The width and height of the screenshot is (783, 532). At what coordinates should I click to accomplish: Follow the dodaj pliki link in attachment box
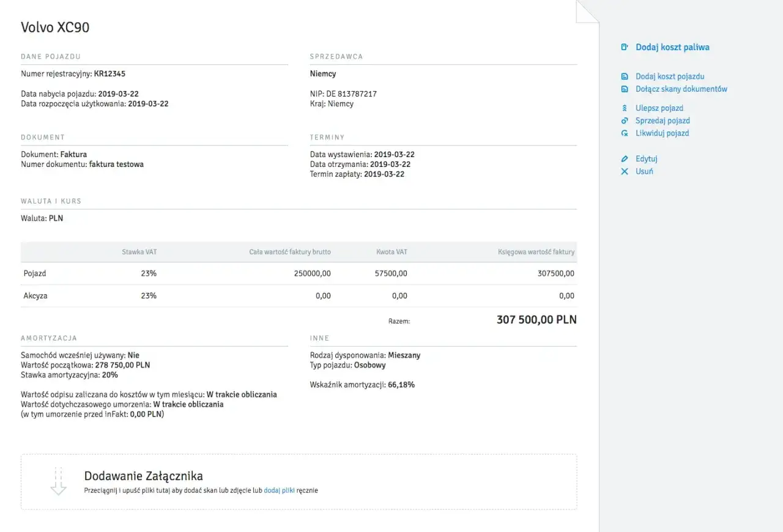pos(279,490)
